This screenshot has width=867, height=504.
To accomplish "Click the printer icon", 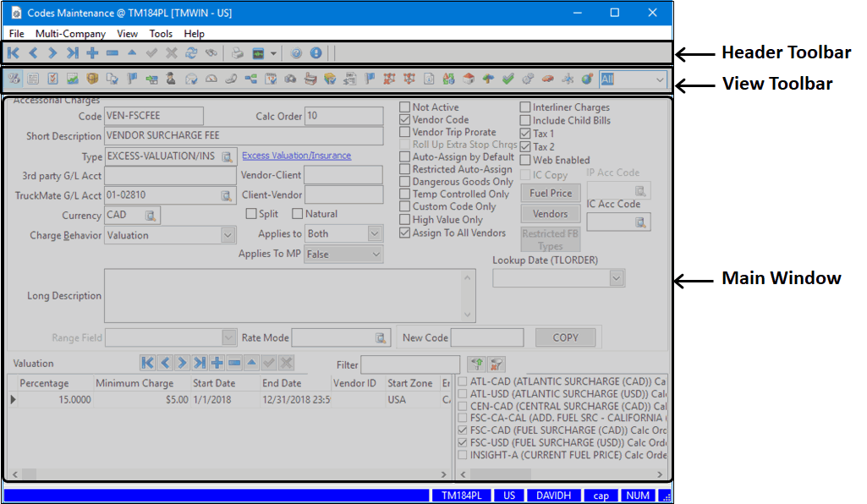I will click(x=238, y=53).
